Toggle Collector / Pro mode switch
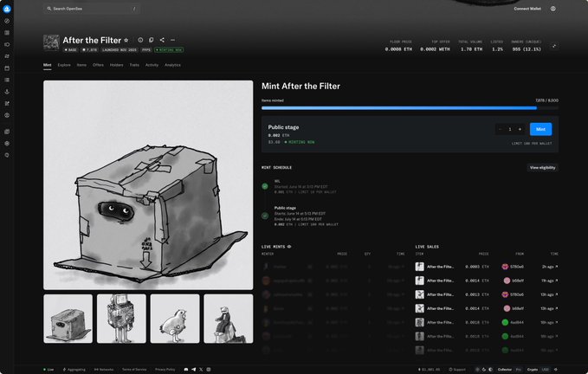 pos(509,370)
